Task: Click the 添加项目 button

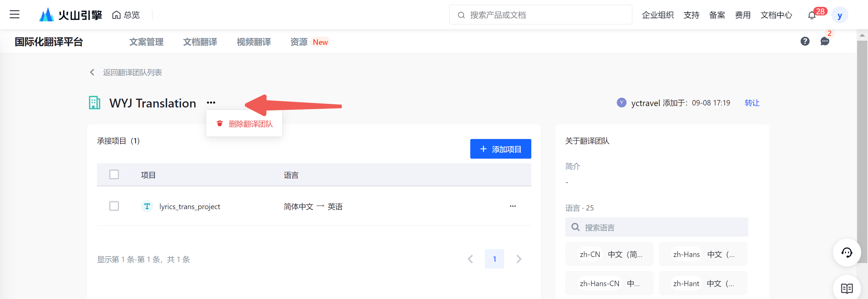Action: tap(500, 149)
